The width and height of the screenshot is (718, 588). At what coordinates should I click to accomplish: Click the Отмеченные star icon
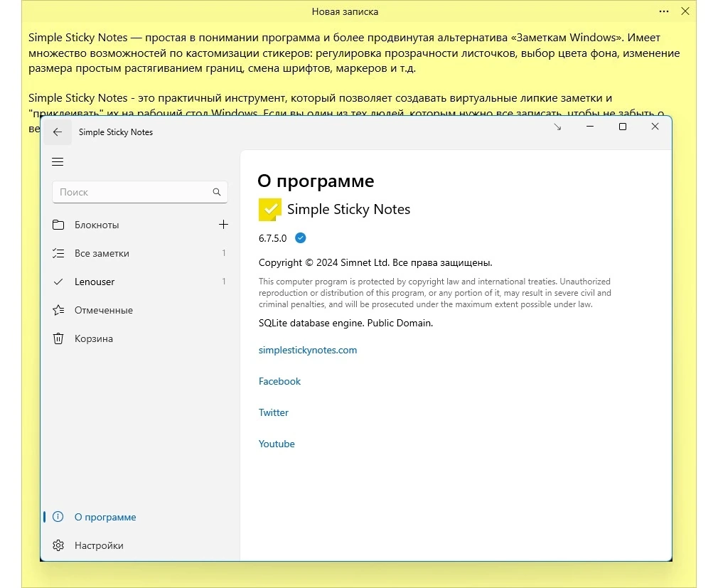point(58,310)
